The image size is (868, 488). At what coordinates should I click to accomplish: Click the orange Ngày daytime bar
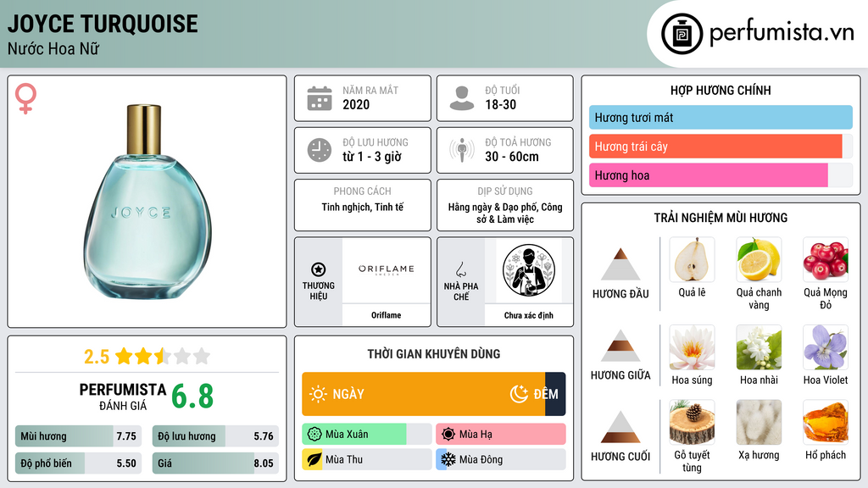(x=424, y=394)
